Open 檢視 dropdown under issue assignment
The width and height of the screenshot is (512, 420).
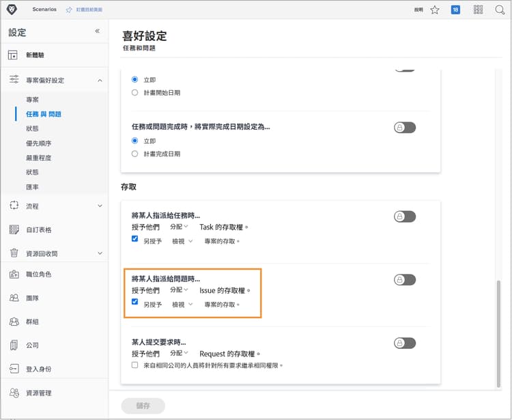pyautogui.click(x=182, y=305)
